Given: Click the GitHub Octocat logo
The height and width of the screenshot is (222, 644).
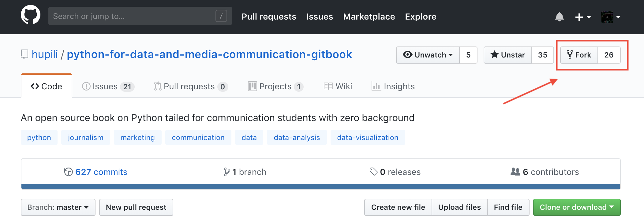Looking at the screenshot, I should click(x=31, y=15).
